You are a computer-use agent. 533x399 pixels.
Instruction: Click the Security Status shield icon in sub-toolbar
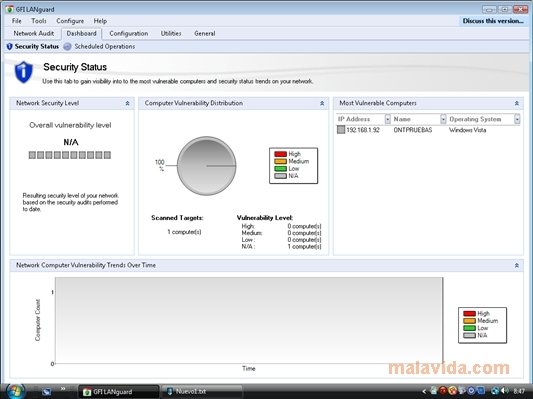pos(10,47)
